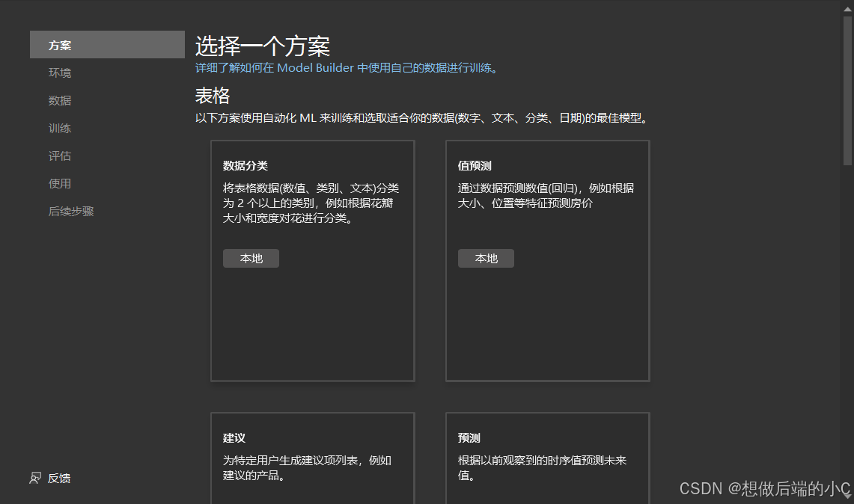Click the vertical scrollbar thumb
The image size is (854, 504).
click(x=847, y=90)
